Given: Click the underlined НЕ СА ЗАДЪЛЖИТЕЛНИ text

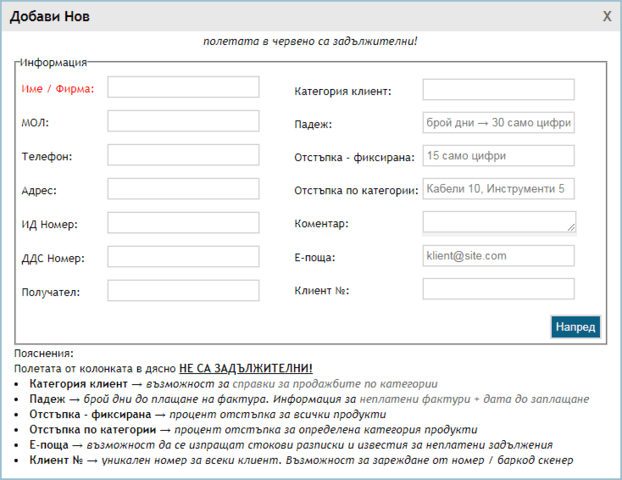Looking at the screenshot, I should (x=246, y=368).
